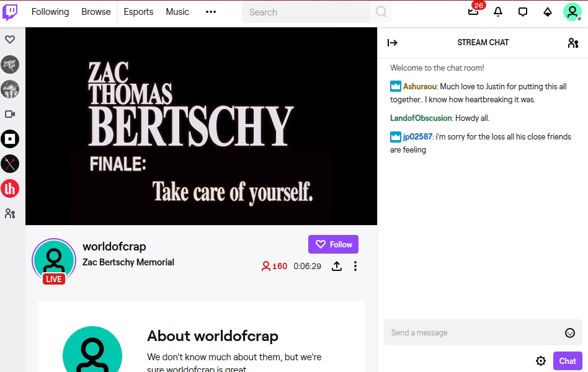This screenshot has height=372, width=588.
Task: Go to the Browse page
Action: coord(96,12)
